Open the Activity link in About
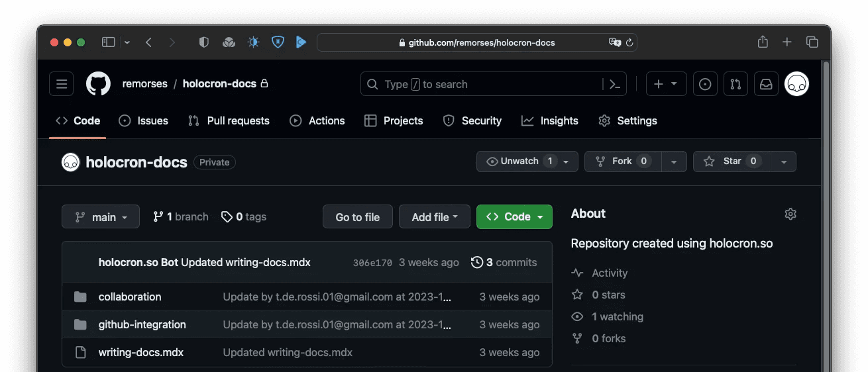Image resolution: width=868 pixels, height=372 pixels. (600, 273)
